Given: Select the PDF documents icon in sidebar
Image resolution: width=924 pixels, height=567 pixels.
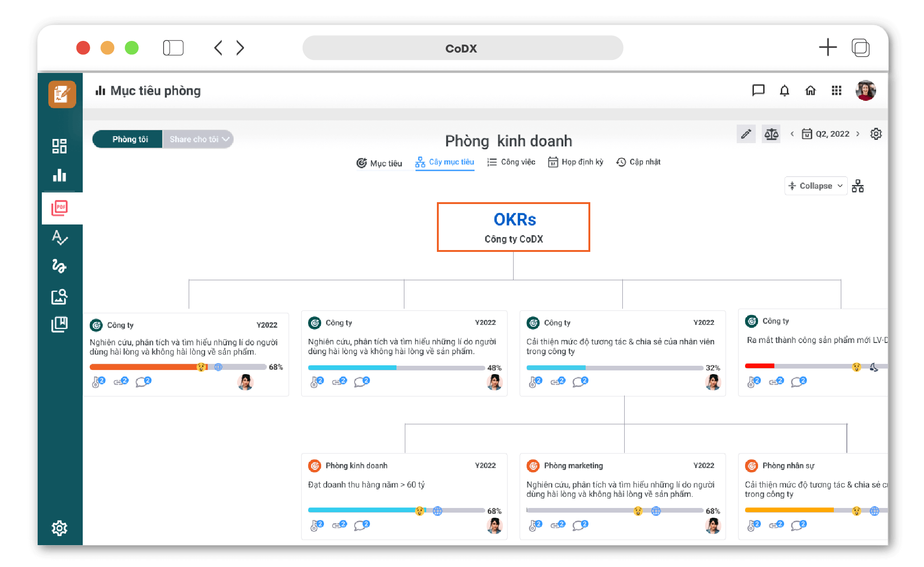Looking at the screenshot, I should pyautogui.click(x=59, y=208).
